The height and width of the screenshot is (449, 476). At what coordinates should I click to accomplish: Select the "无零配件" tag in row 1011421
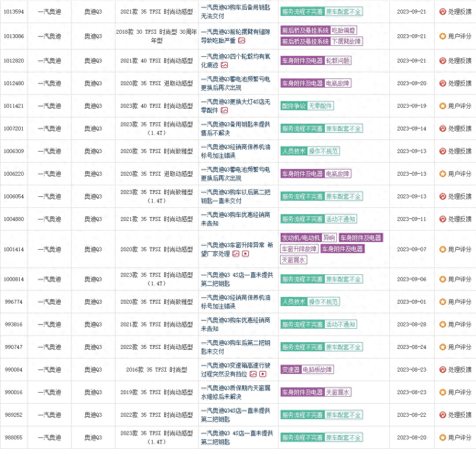[x=320, y=106]
